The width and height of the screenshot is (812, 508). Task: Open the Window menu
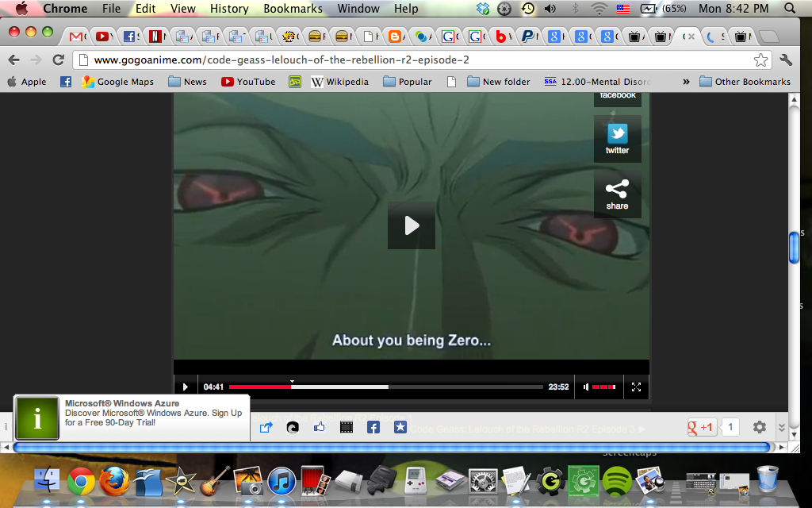pyautogui.click(x=358, y=8)
